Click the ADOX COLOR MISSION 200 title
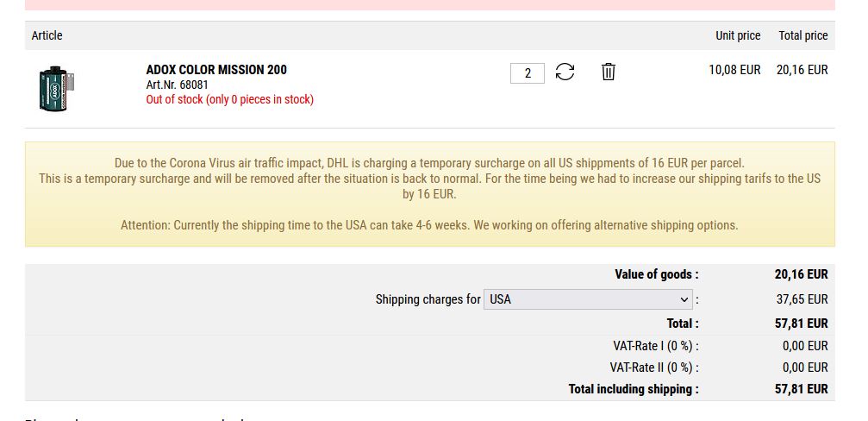Screen dimensions: 868x421 (216, 70)
